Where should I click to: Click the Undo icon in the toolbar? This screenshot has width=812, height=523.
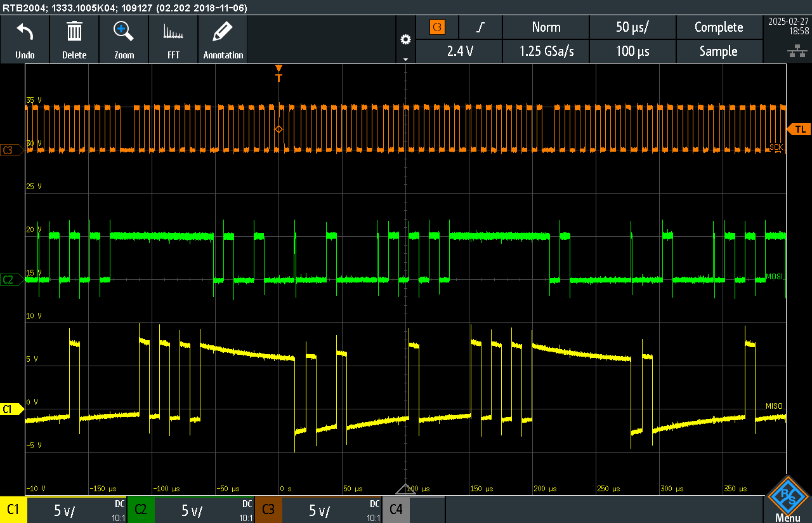point(25,39)
